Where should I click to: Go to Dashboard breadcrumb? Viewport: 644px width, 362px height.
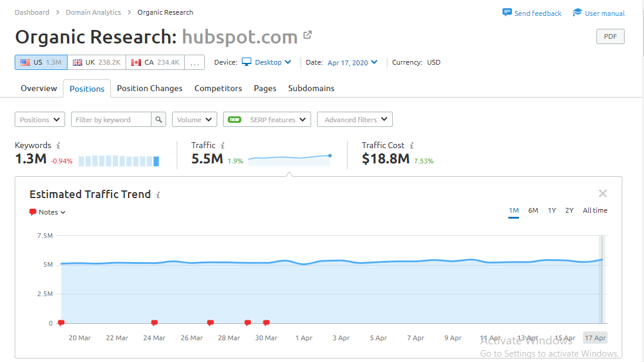click(x=32, y=12)
